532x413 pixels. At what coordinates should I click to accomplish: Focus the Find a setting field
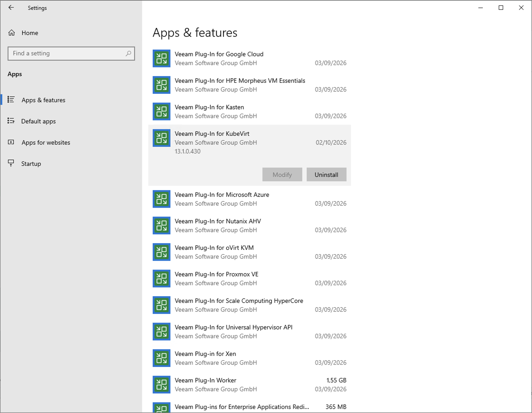pos(71,54)
